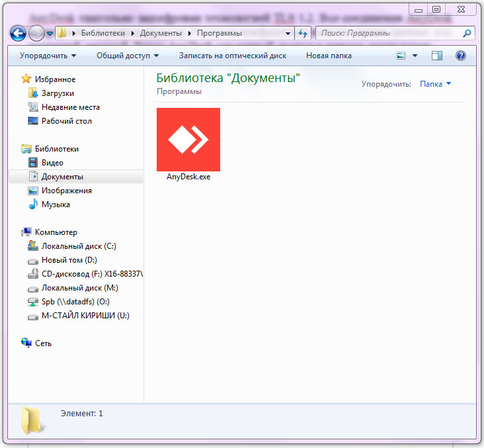Viewport: 484px width, 448px height.
Task: Open Загрузки in favorites
Action: click(x=58, y=93)
